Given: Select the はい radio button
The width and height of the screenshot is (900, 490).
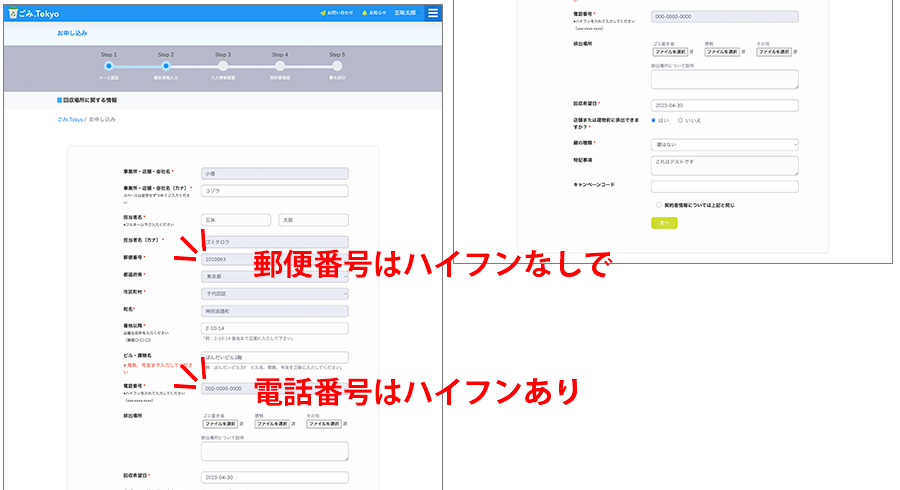Looking at the screenshot, I should (653, 120).
